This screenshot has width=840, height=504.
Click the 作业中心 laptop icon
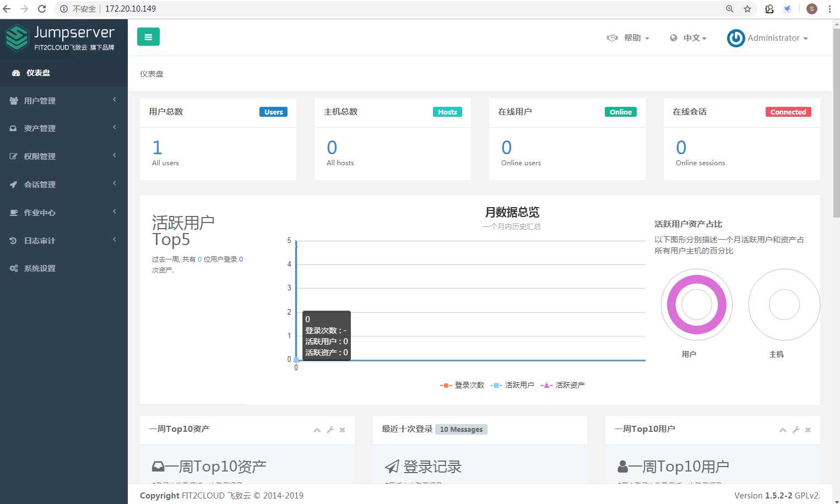(14, 213)
